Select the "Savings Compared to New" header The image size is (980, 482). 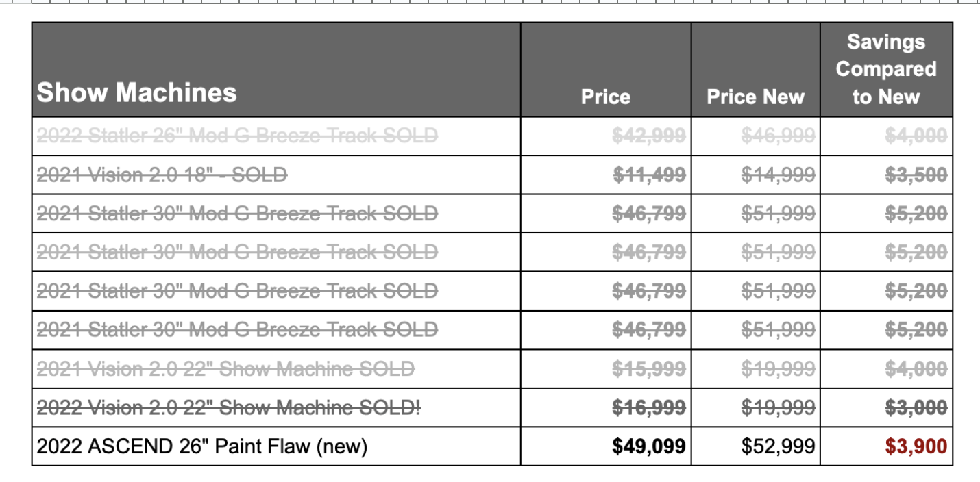[x=886, y=69]
